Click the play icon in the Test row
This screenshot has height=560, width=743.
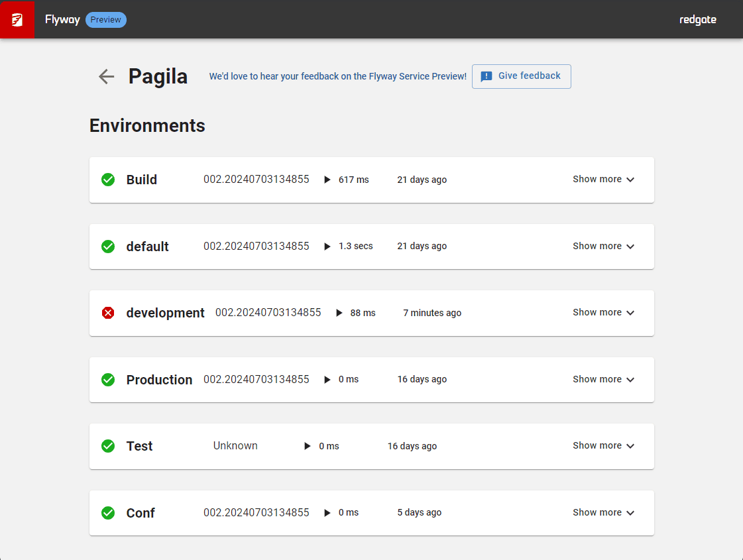[307, 446]
